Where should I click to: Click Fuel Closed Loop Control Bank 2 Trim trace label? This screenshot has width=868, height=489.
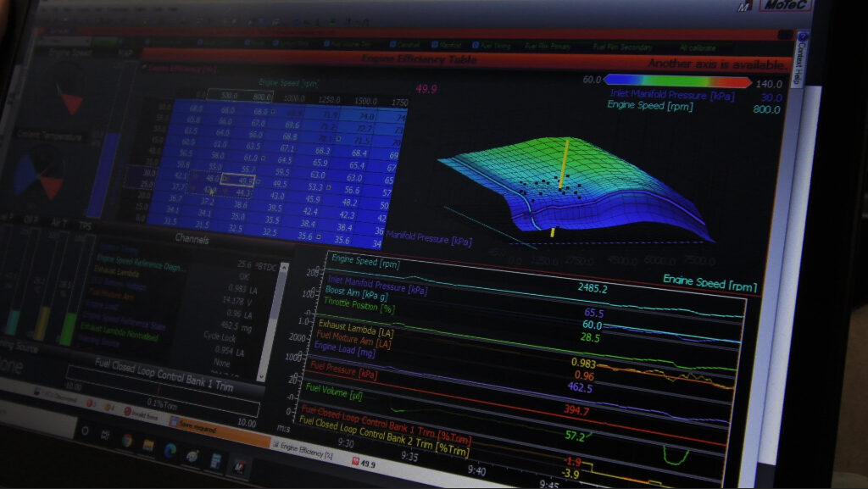[384, 437]
